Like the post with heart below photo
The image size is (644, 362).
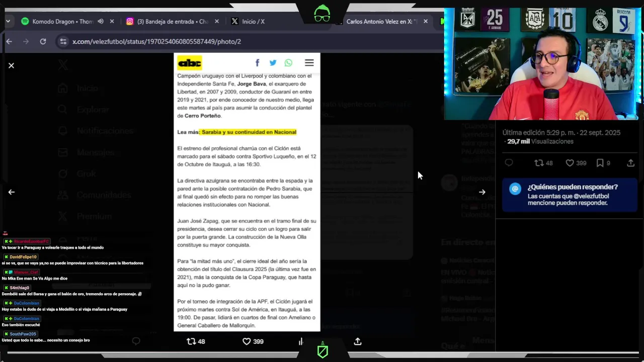pyautogui.click(x=247, y=341)
